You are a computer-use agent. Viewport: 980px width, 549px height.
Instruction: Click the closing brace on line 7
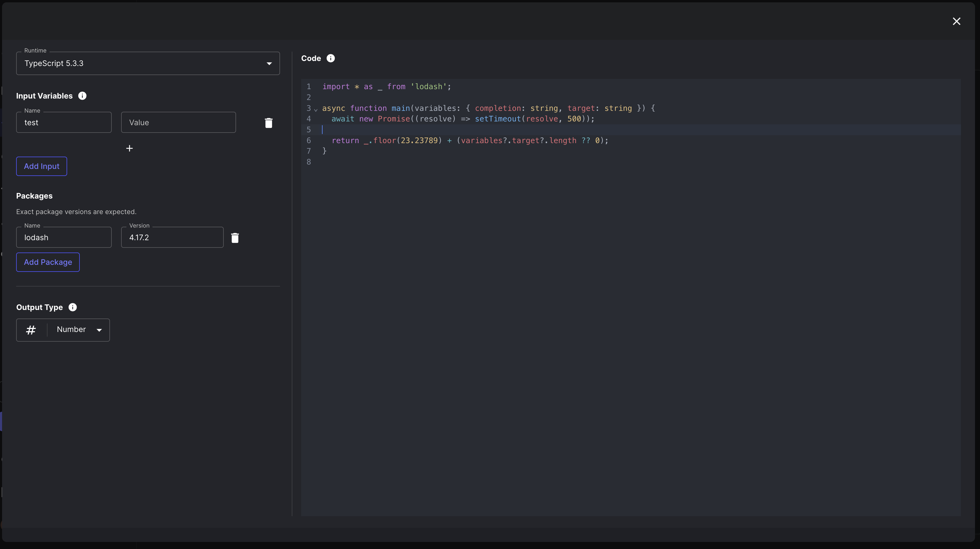coord(325,151)
